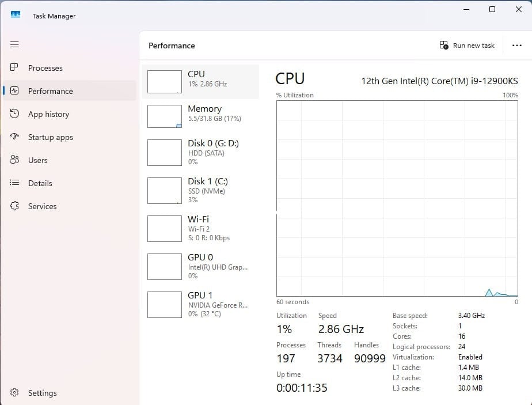Click the Details list icon
This screenshot has height=405, width=532.
(15, 183)
